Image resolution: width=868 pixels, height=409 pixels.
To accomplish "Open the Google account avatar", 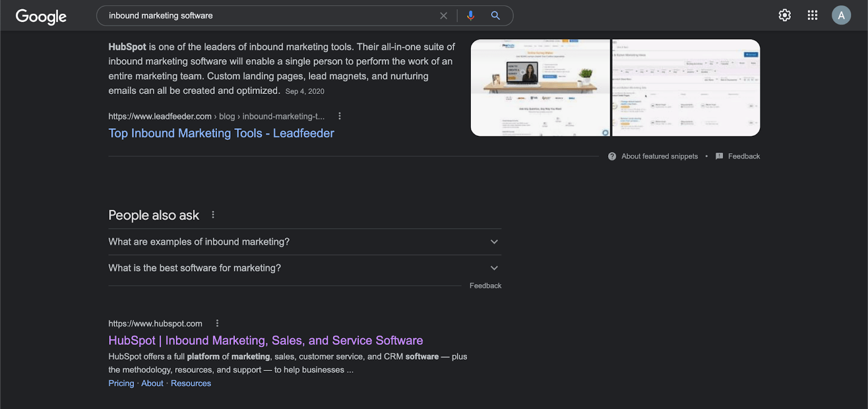I will (841, 15).
